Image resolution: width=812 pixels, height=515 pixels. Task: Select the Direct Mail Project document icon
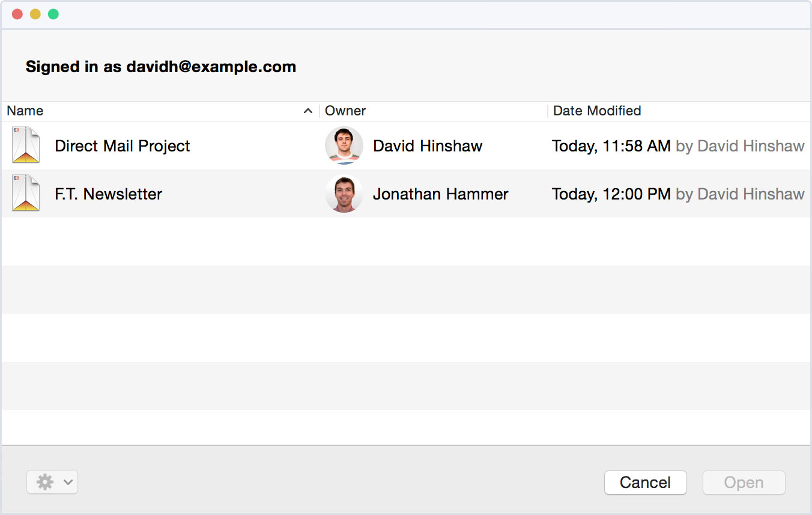click(26, 145)
